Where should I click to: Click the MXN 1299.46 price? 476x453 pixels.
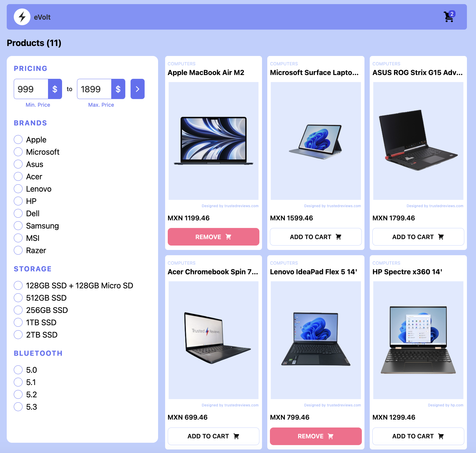coord(394,417)
